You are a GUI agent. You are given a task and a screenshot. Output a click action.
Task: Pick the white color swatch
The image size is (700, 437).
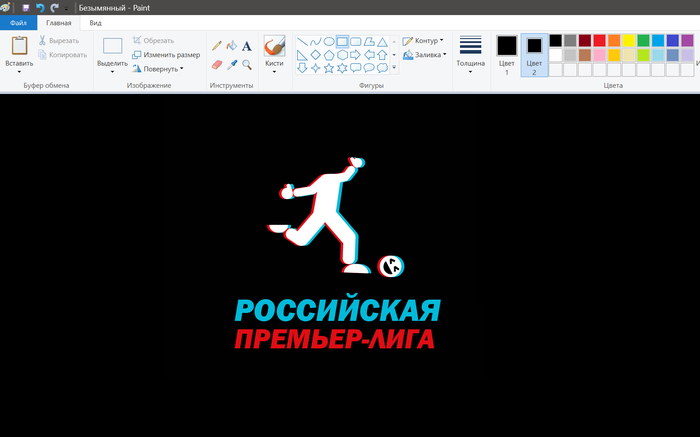555,55
